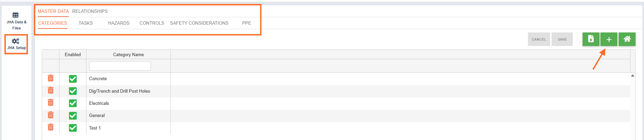Click trash icon for General row
Screen dimensions: 644x140
coord(51,115)
